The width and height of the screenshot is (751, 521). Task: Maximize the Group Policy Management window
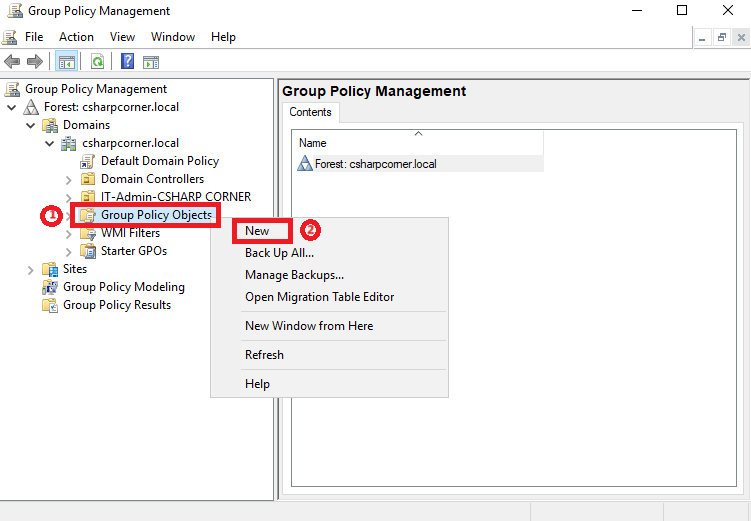[x=682, y=10]
